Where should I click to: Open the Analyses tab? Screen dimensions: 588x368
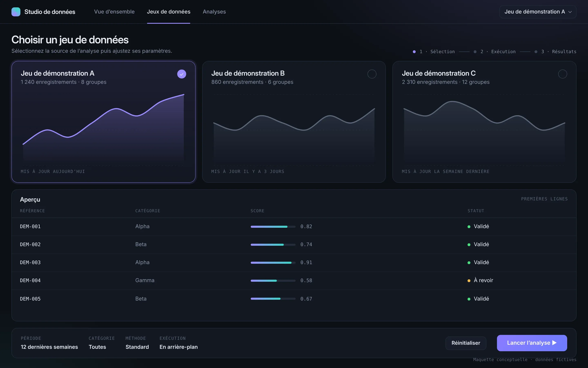point(214,12)
